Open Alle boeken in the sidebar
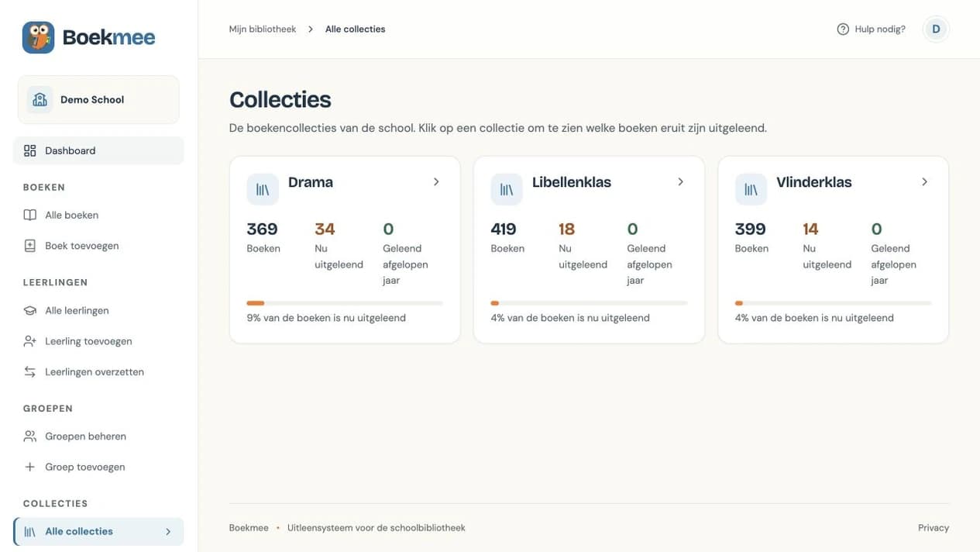 tap(98, 215)
